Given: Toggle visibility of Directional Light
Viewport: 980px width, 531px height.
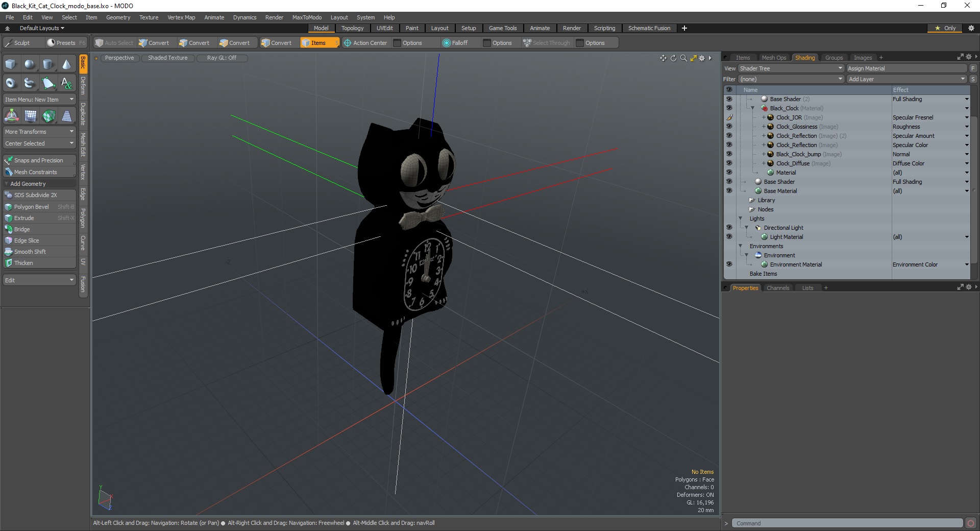Looking at the screenshot, I should point(729,228).
